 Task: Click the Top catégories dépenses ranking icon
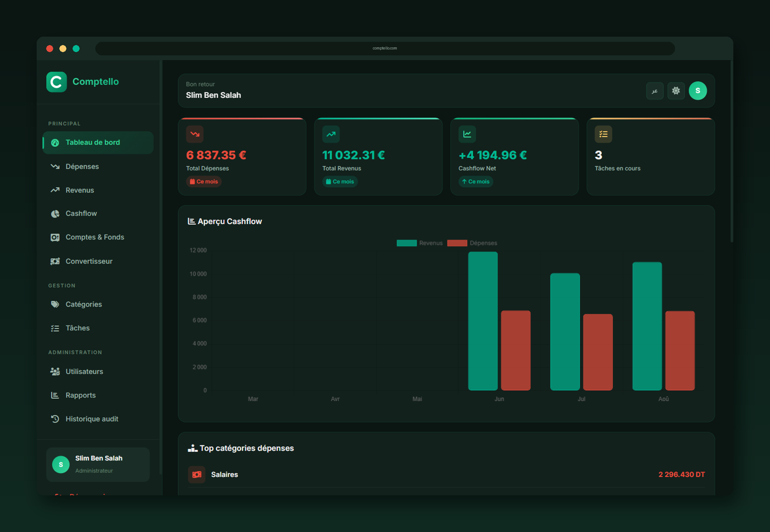coord(192,448)
